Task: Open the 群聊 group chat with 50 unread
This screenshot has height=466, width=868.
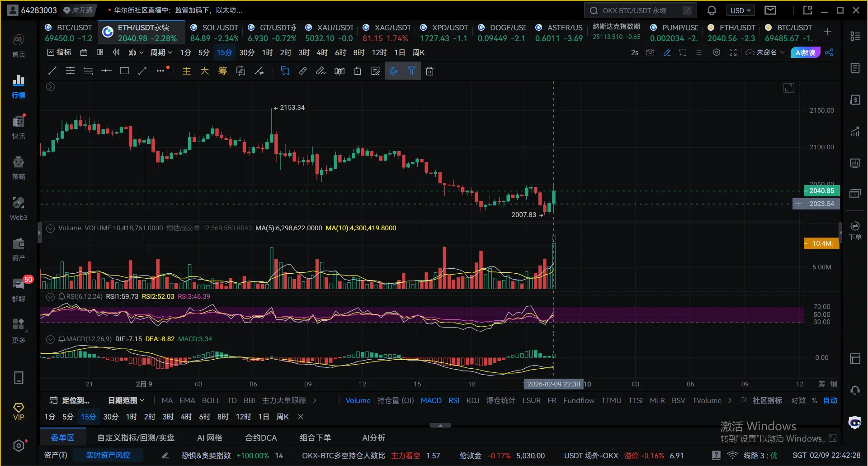Action: click(x=19, y=290)
